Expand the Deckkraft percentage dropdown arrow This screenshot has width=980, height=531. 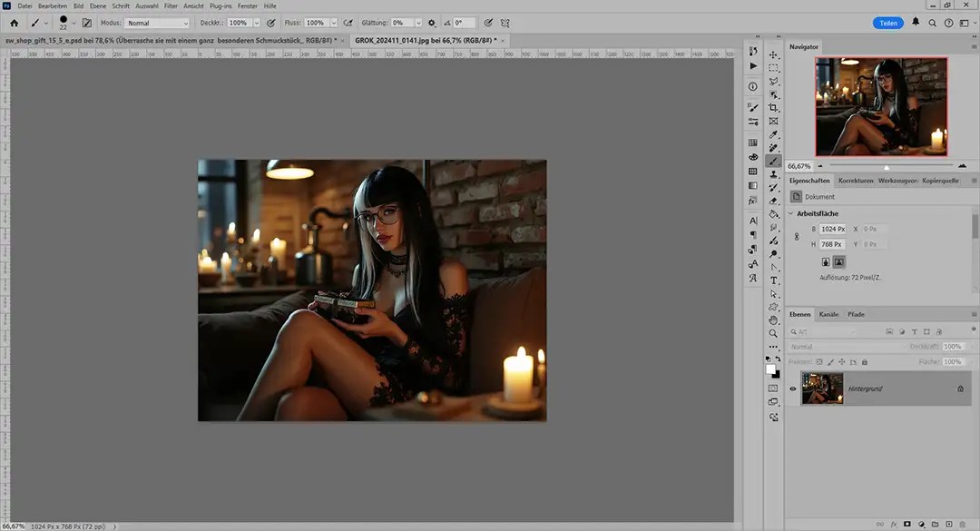pyautogui.click(x=257, y=23)
